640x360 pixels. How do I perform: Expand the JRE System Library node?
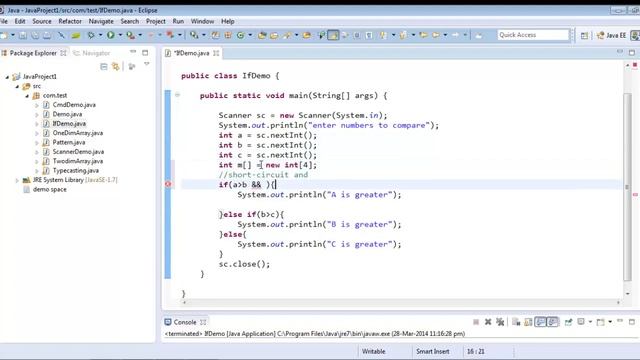[17, 180]
